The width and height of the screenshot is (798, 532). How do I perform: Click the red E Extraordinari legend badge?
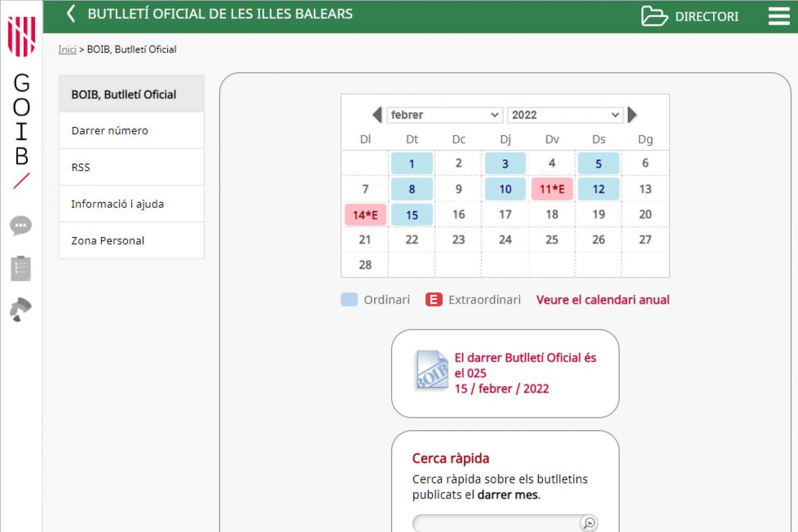pyautogui.click(x=433, y=300)
